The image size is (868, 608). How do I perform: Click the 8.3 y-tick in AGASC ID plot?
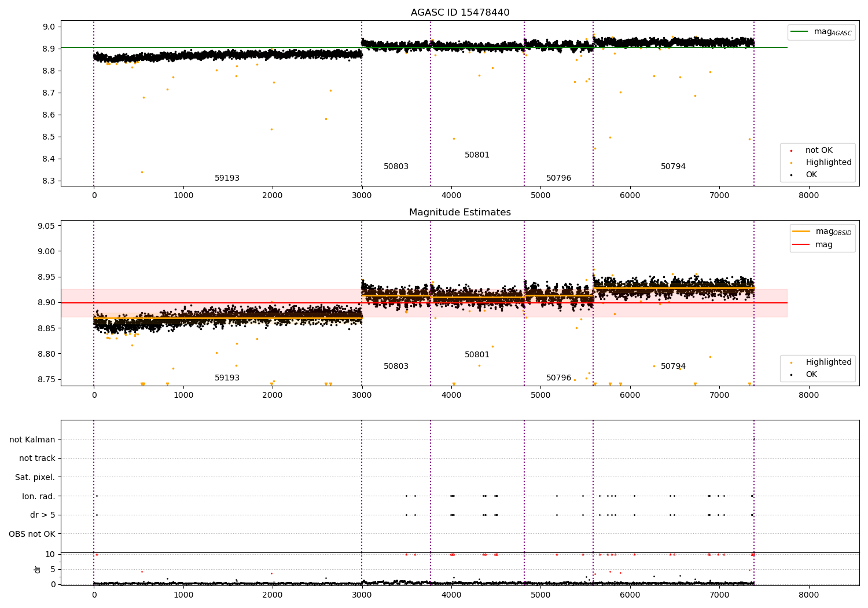(49, 181)
